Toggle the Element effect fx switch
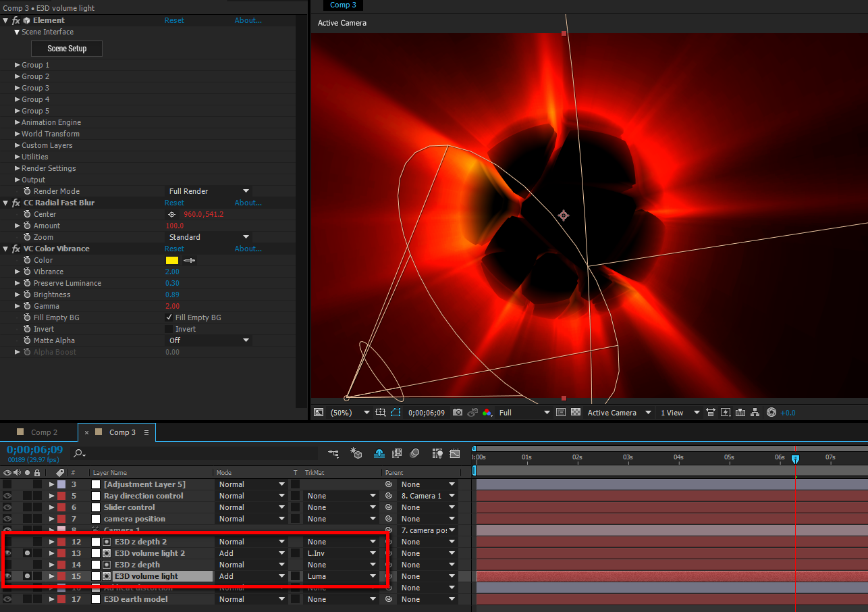This screenshot has width=868, height=612. pos(16,21)
